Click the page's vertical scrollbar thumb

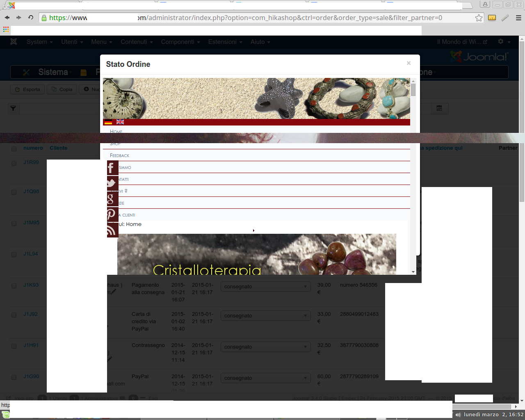click(522, 121)
